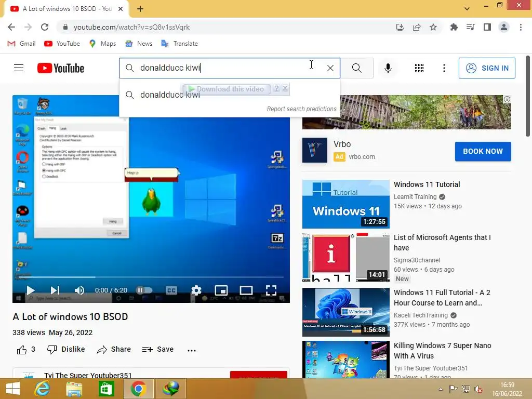Open more actions ellipsis under video

(192, 350)
